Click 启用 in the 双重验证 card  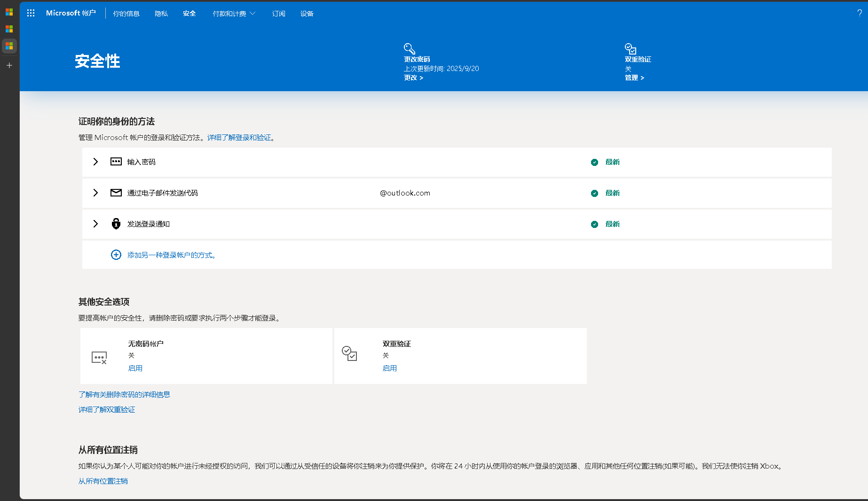(x=390, y=368)
